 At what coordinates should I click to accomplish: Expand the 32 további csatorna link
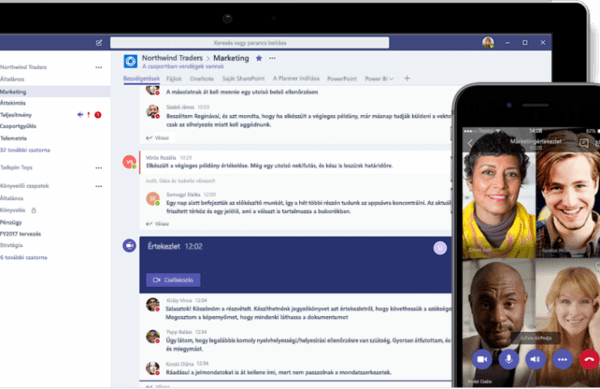tap(25, 150)
